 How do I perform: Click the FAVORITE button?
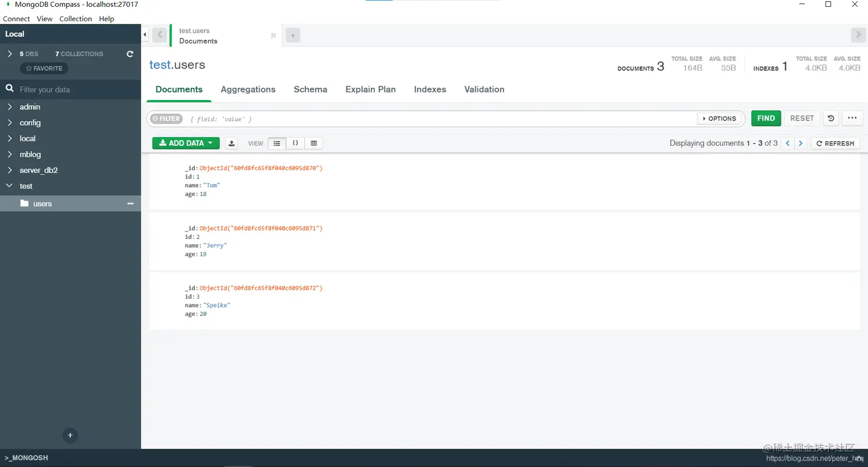44,68
